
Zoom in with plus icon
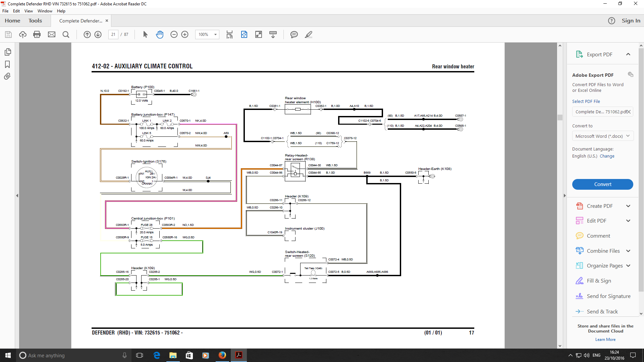pyautogui.click(x=185, y=35)
